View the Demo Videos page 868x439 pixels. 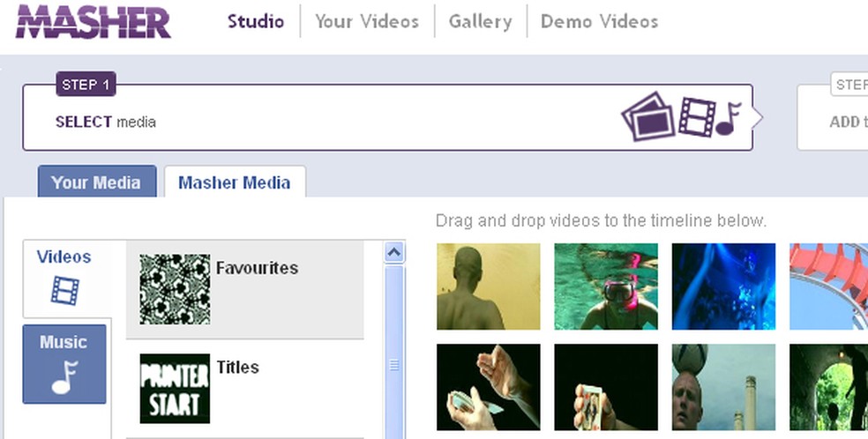point(600,21)
